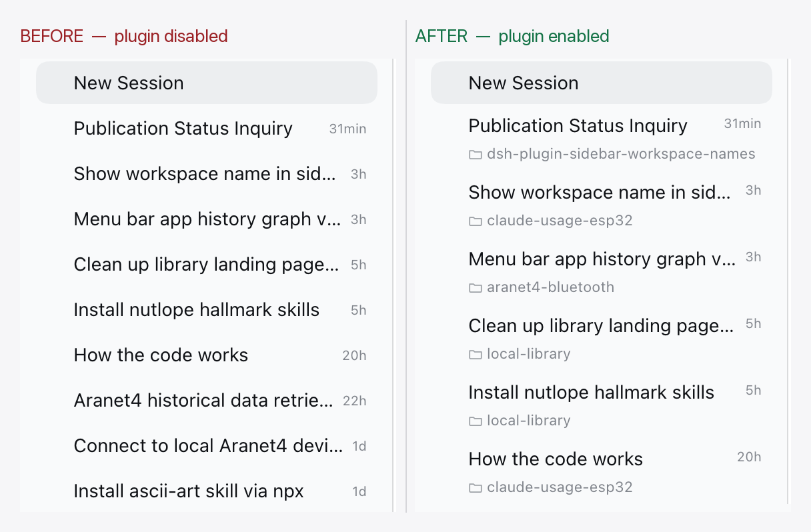
Task: Click 5h timestamp beside Install nutlope, BEFORE panel
Action: coord(358,310)
